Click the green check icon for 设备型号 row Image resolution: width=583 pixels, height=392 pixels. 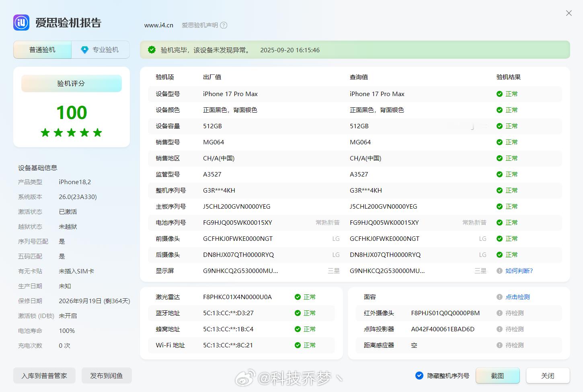coord(499,94)
